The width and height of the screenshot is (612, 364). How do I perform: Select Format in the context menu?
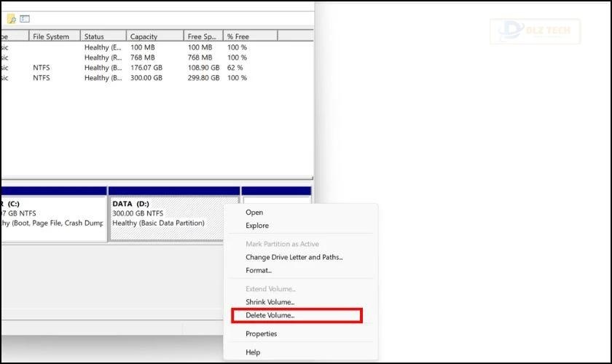(x=259, y=270)
